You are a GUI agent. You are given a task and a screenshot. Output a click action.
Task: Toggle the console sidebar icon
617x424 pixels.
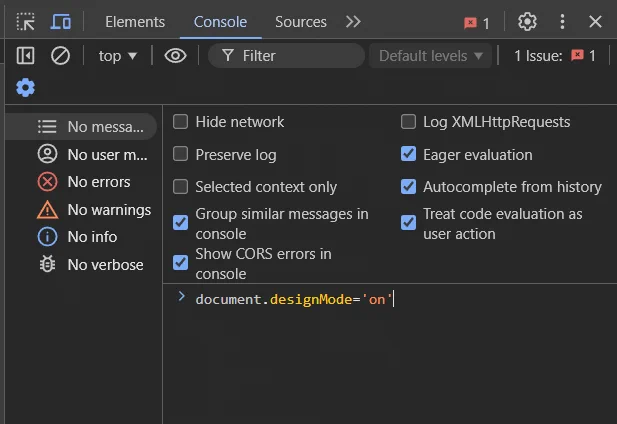(26, 55)
